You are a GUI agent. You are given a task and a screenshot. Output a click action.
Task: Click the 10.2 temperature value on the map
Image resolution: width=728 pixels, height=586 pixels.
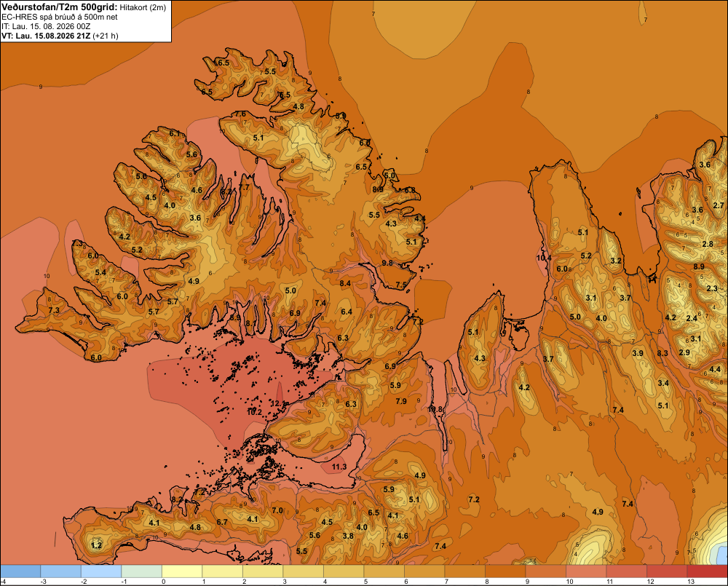(254, 412)
